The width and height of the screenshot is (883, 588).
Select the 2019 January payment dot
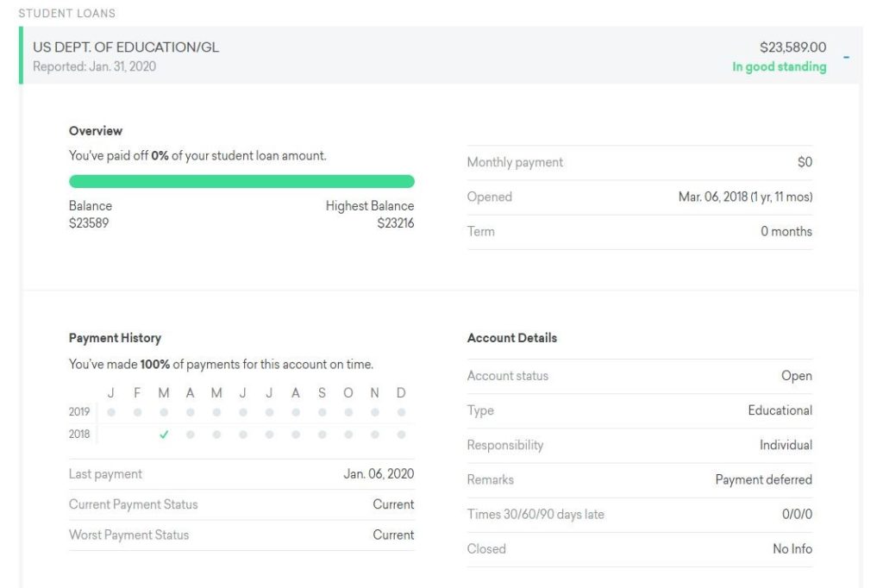pyautogui.click(x=111, y=412)
